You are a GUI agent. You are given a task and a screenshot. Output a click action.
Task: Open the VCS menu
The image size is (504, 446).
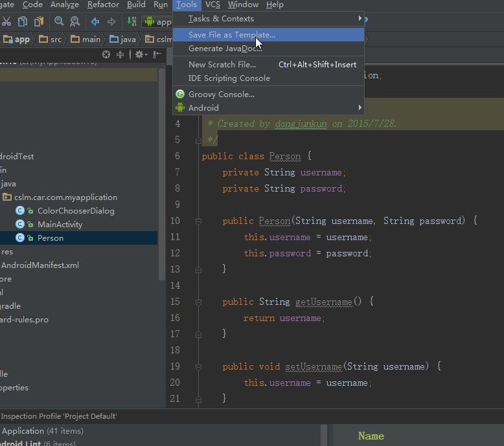(x=212, y=5)
